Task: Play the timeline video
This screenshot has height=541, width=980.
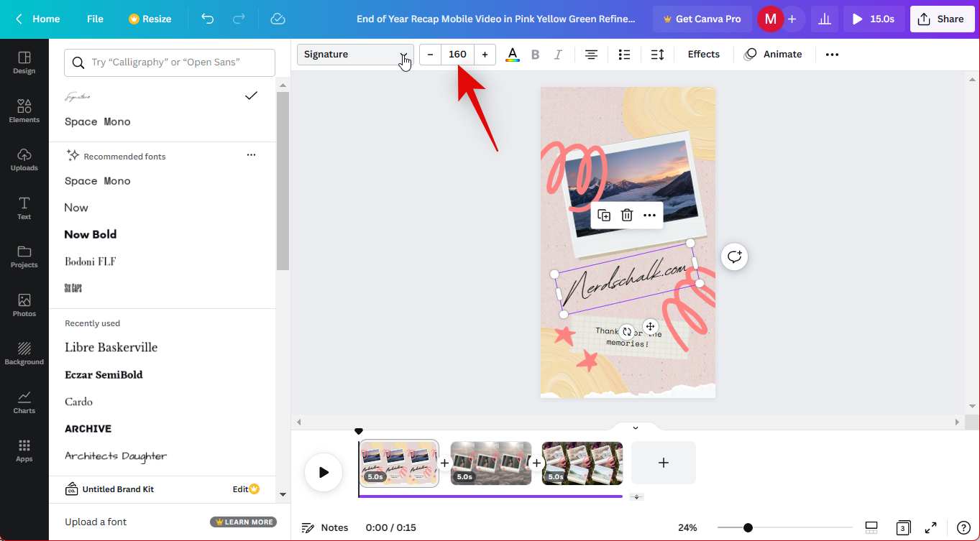Action: tap(323, 472)
